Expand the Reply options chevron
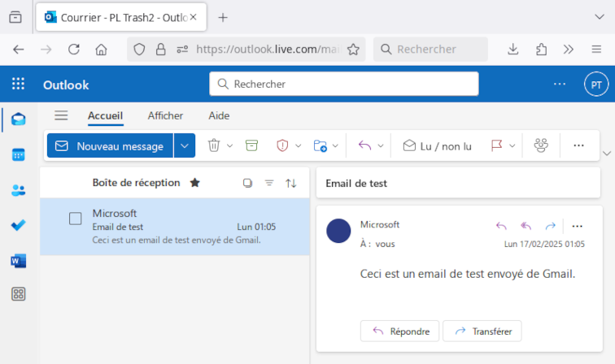615x364 pixels. point(381,146)
